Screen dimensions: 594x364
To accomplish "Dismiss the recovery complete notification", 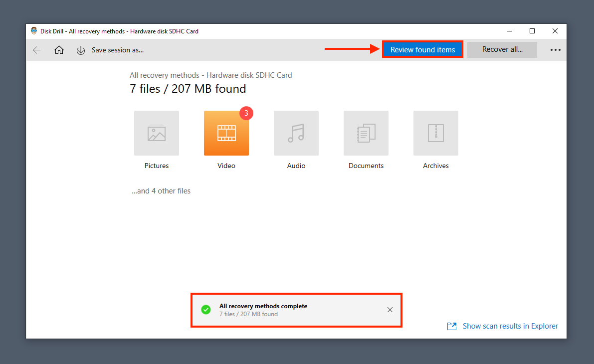I will tap(390, 310).
